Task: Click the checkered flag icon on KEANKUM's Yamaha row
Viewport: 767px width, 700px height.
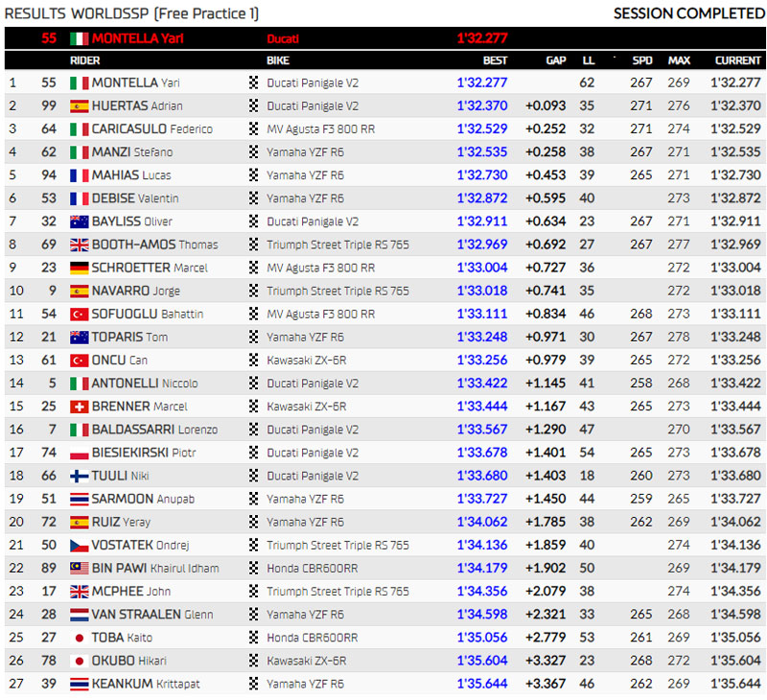Action: tap(253, 684)
